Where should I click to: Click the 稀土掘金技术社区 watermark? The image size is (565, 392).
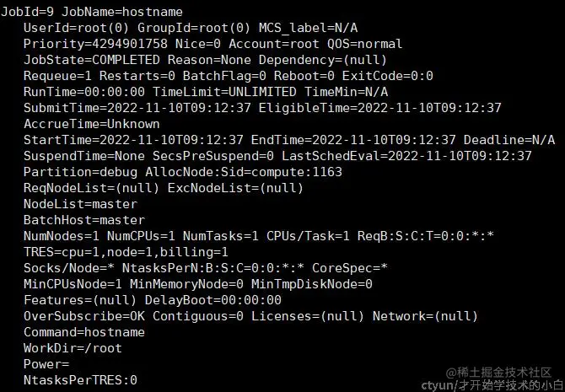[x=503, y=372]
